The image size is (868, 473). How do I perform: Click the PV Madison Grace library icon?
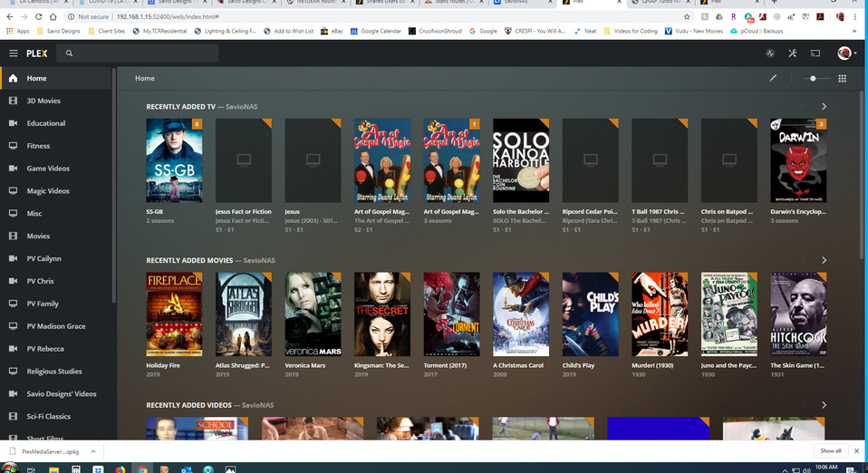14,326
